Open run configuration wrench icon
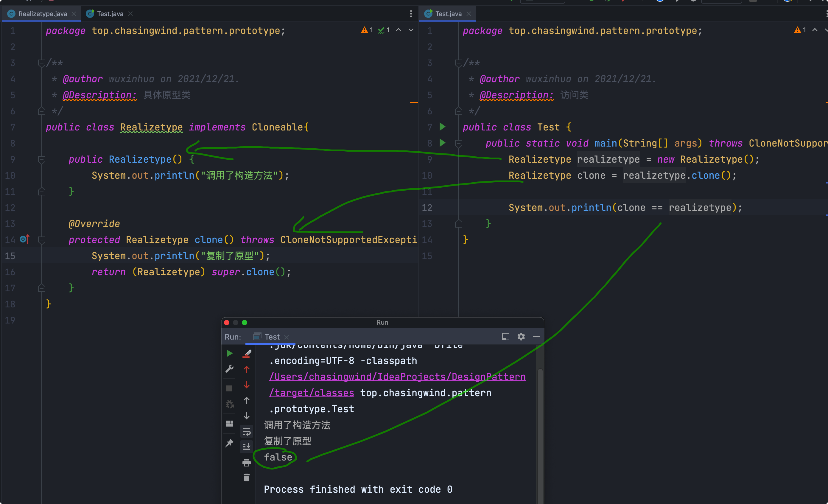The height and width of the screenshot is (504, 828). pos(230,369)
